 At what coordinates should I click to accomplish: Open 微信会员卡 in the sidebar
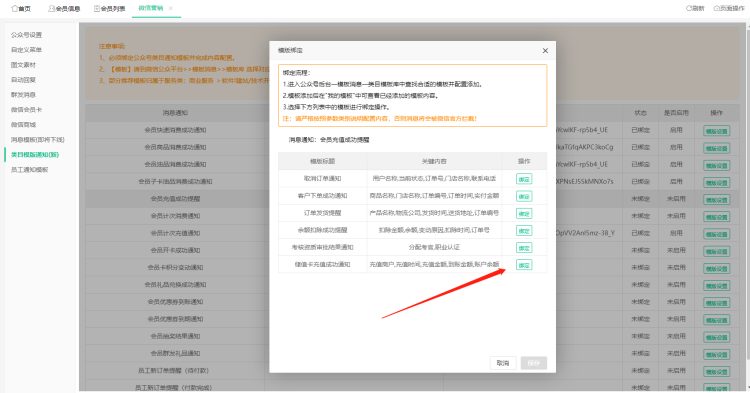tap(26, 109)
